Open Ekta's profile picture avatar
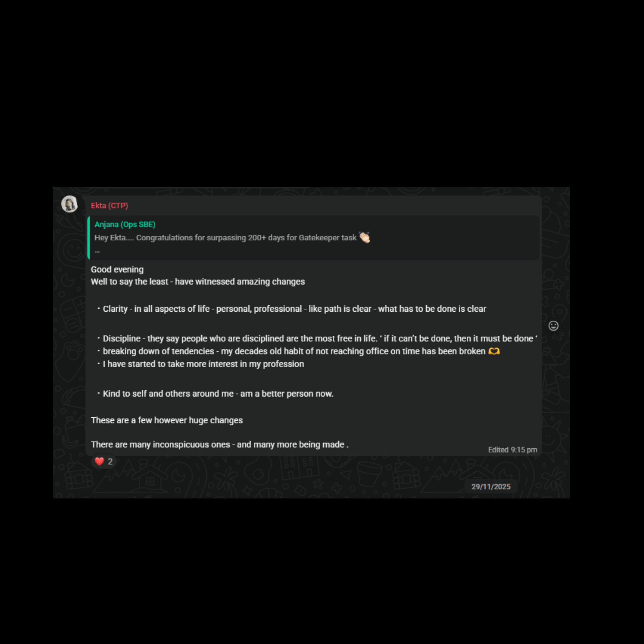 point(69,204)
